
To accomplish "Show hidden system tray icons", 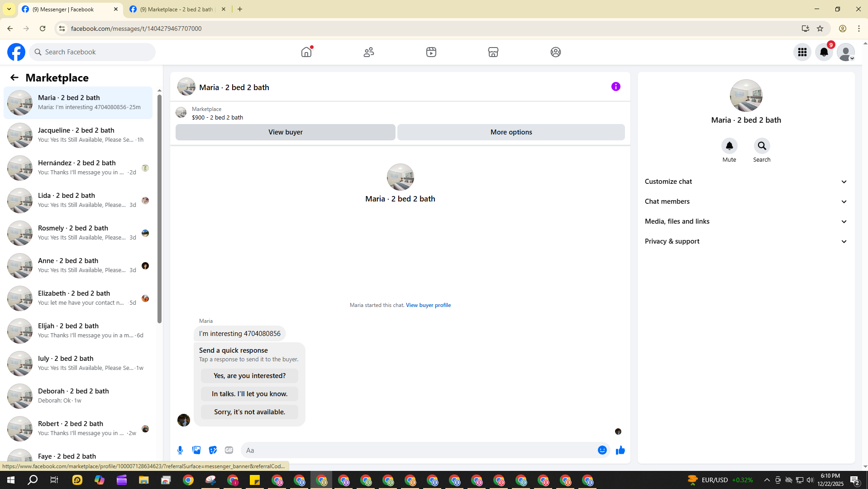I will (x=767, y=480).
